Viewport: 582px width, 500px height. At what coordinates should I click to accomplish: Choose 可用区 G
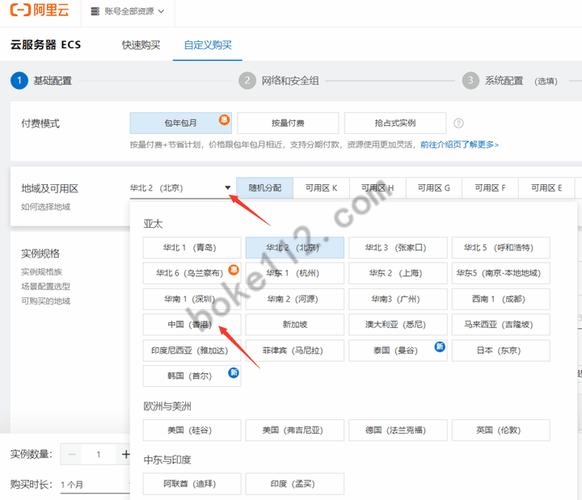[x=434, y=188]
